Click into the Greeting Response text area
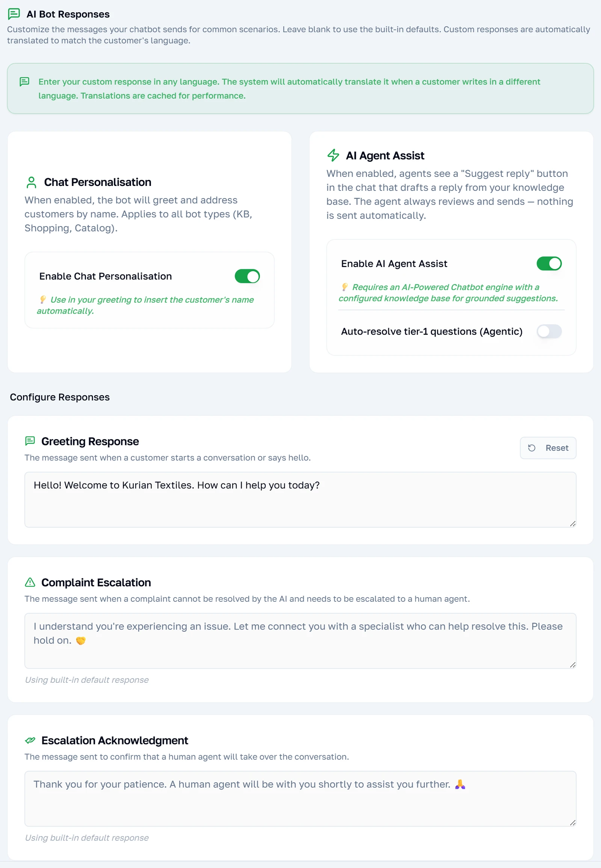Screen dimensions: 601x868 point(300,499)
